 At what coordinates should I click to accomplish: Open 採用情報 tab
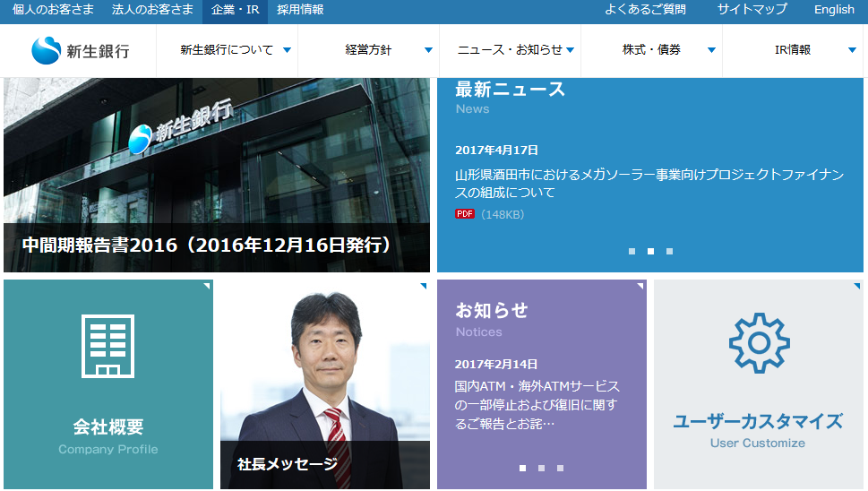300,10
